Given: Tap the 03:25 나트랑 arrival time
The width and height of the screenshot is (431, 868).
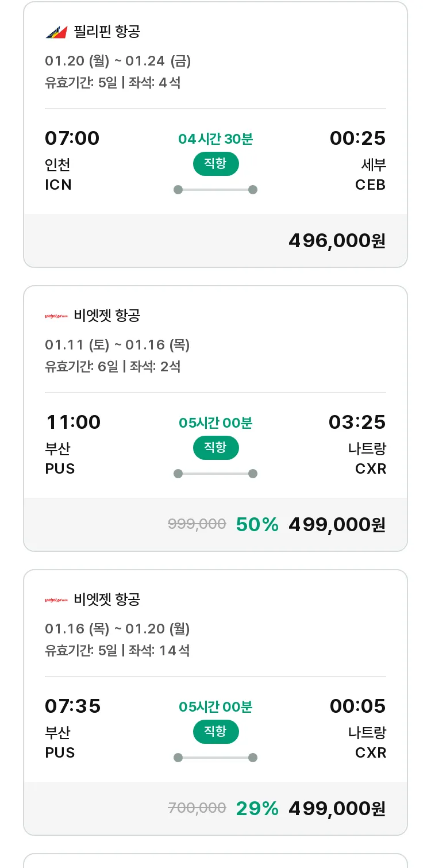Looking at the screenshot, I should (x=357, y=423).
